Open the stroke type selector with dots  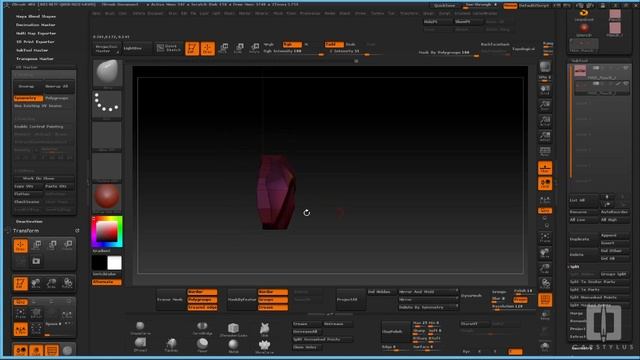(x=107, y=104)
